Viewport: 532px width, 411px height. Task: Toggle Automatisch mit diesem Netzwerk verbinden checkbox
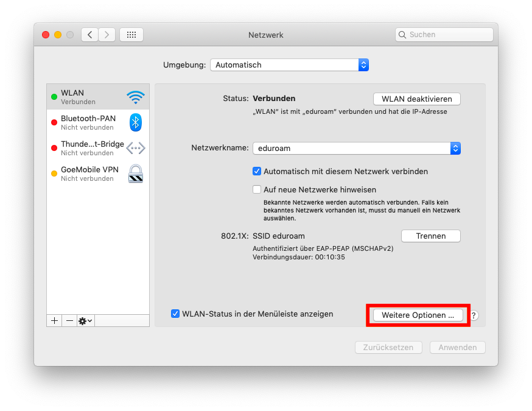[x=257, y=171]
